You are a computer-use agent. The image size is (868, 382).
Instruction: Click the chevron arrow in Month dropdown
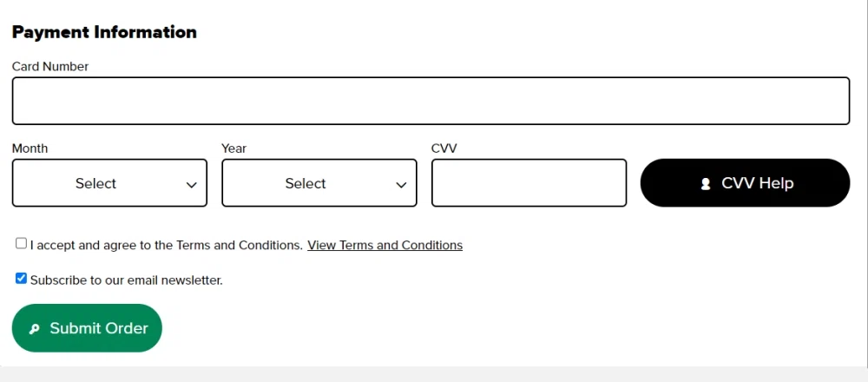pyautogui.click(x=192, y=185)
